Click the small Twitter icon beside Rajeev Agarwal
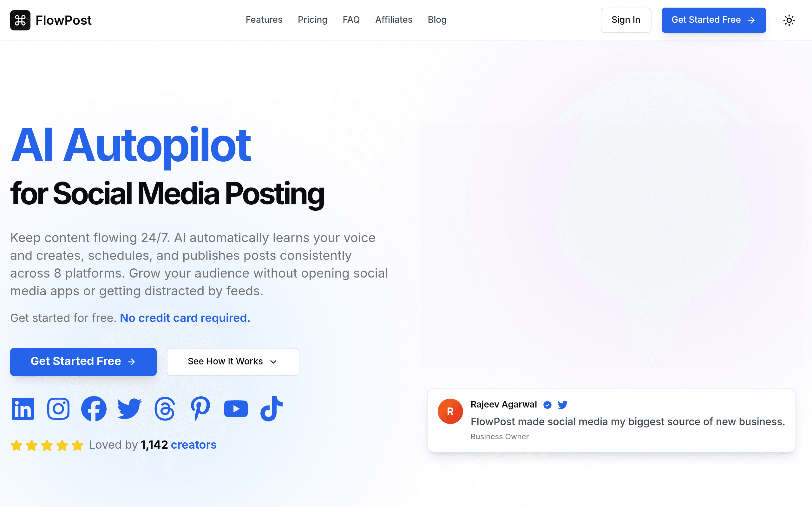This screenshot has width=812, height=507. 562,405
